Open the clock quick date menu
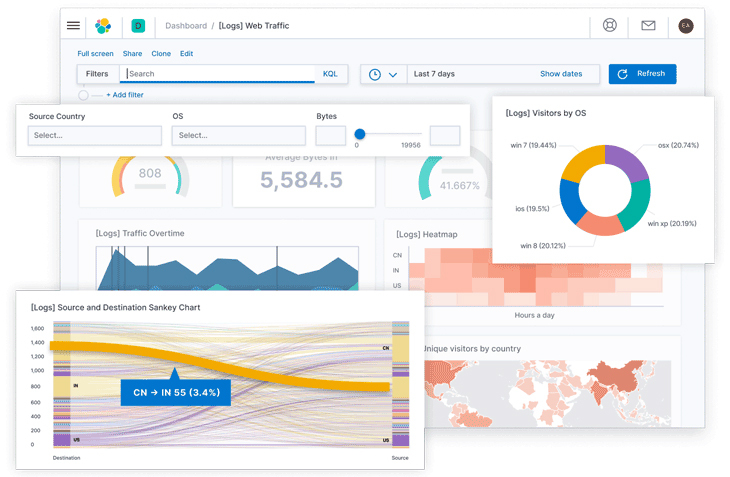The height and width of the screenshot is (477, 730). pos(383,74)
